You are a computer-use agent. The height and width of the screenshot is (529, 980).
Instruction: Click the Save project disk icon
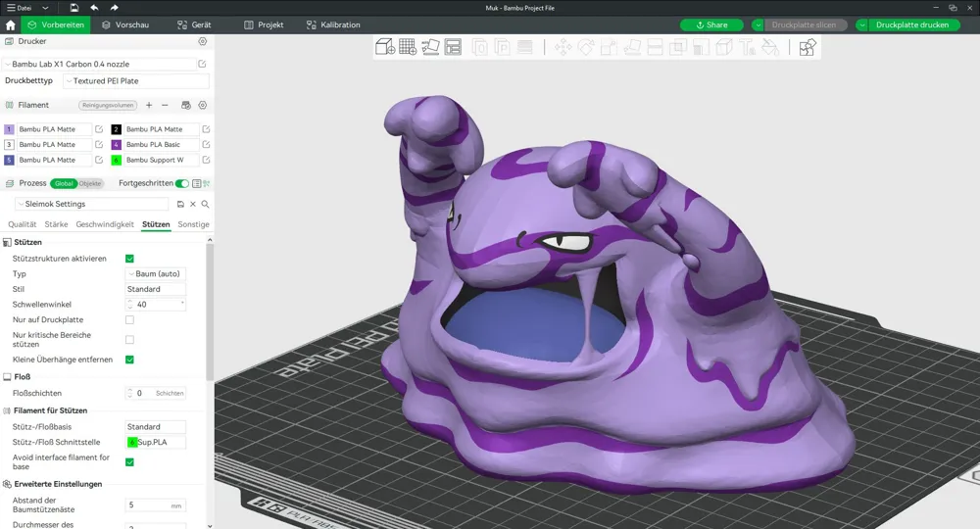[73, 8]
